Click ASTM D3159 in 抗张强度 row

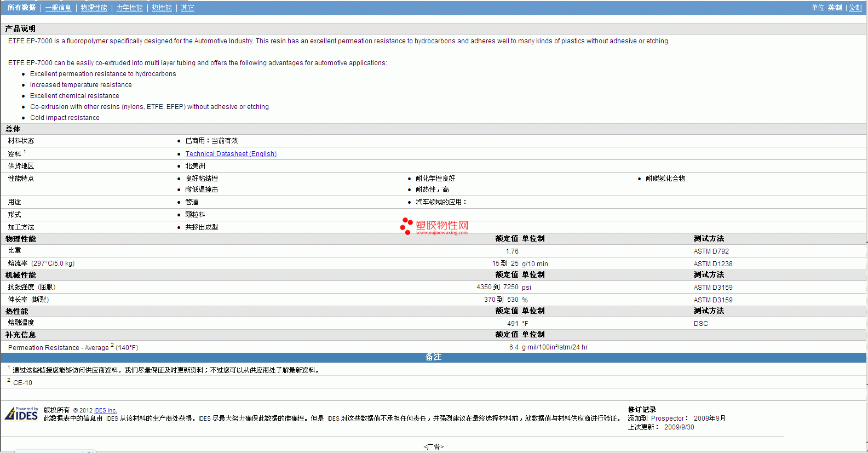[712, 288]
